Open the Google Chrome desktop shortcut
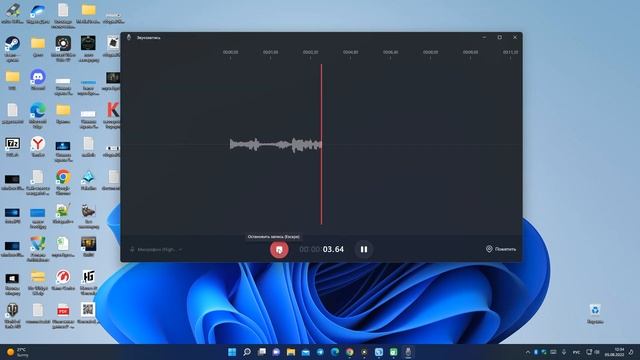 pyautogui.click(x=63, y=183)
